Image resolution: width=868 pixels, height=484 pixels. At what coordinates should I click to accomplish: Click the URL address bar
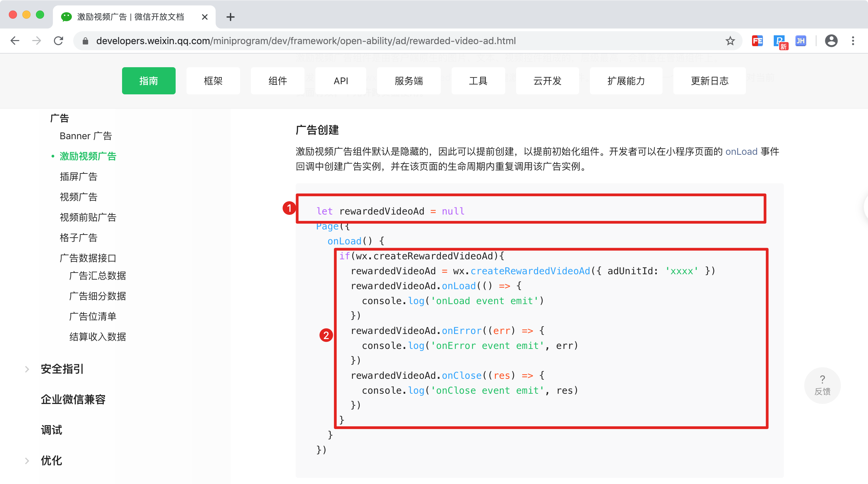(x=407, y=41)
